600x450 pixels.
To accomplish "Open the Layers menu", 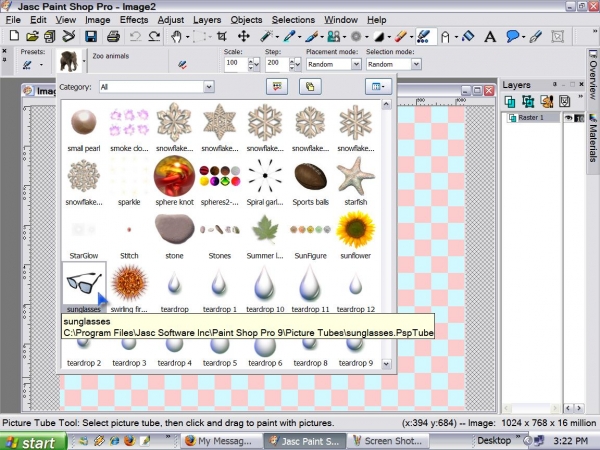I will click(x=207, y=20).
